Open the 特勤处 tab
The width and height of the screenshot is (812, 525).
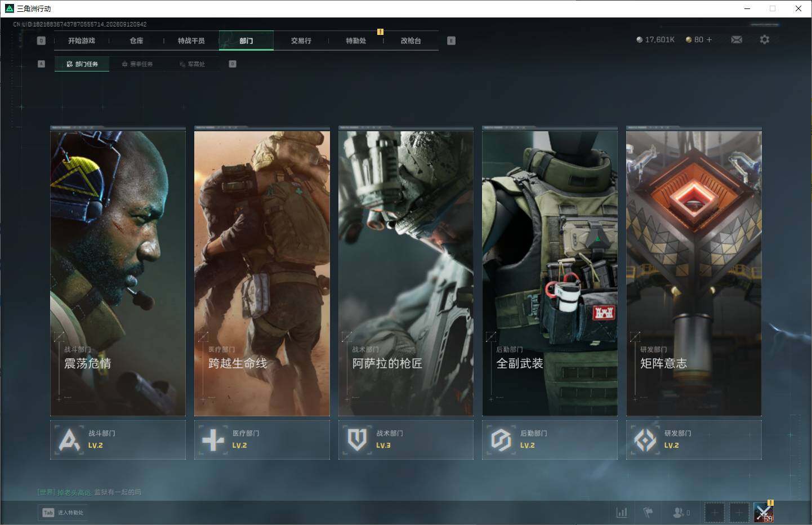356,41
